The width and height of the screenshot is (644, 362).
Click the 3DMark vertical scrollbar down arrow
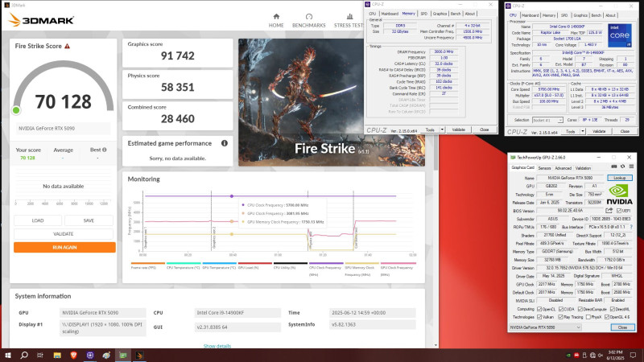[x=436, y=345]
